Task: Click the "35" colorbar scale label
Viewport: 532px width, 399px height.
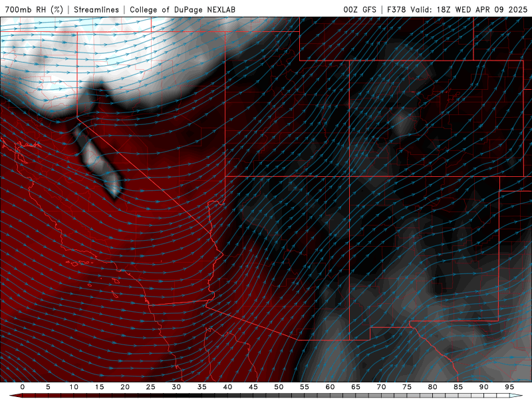Action: click(x=202, y=387)
